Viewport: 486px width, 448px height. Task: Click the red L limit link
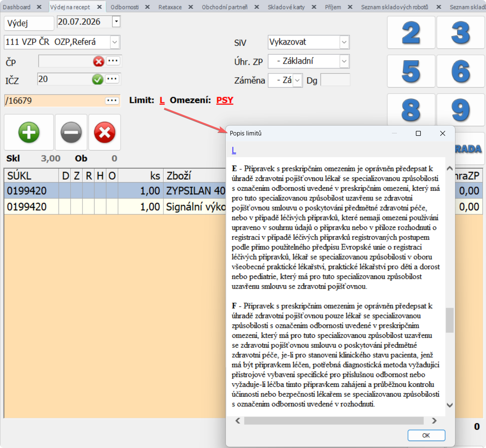pyautogui.click(x=162, y=100)
